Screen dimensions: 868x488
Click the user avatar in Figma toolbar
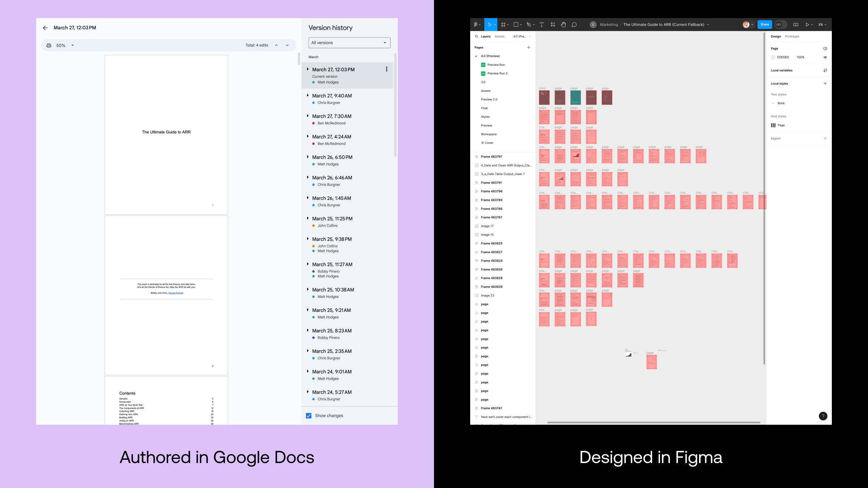(x=746, y=25)
